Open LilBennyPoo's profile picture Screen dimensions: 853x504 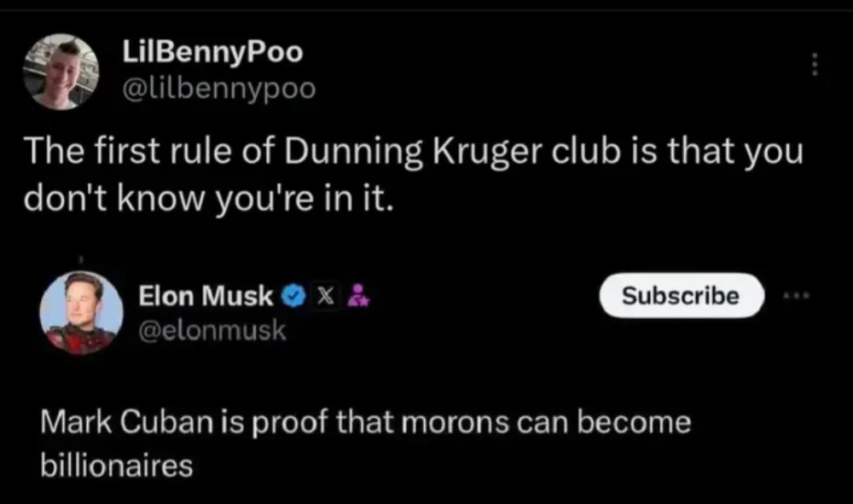point(61,72)
